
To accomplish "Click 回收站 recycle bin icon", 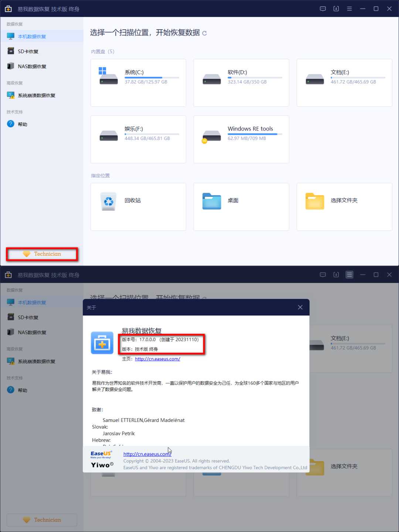I will pyautogui.click(x=109, y=201).
